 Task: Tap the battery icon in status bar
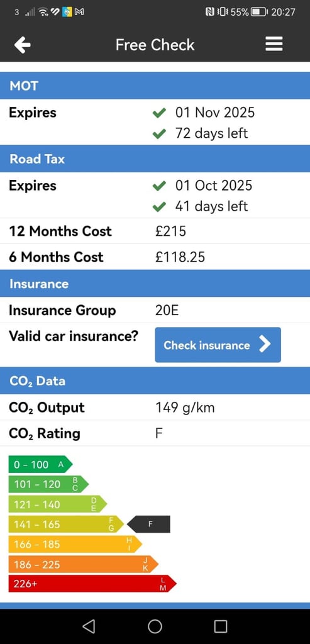[x=258, y=12]
